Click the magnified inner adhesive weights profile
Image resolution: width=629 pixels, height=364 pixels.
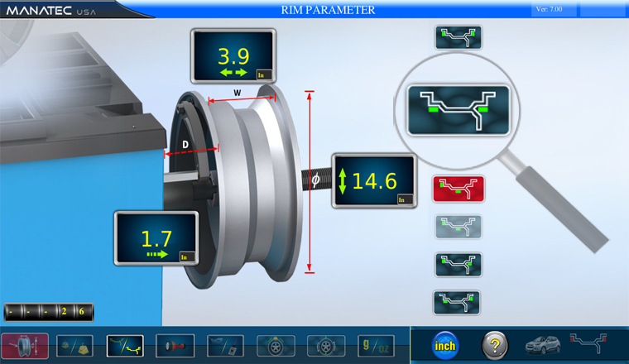[x=459, y=110]
